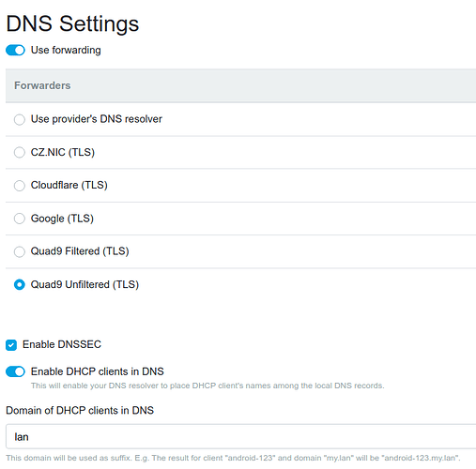Click the Forwarders table header
The width and height of the screenshot is (476, 469).
click(x=241, y=85)
